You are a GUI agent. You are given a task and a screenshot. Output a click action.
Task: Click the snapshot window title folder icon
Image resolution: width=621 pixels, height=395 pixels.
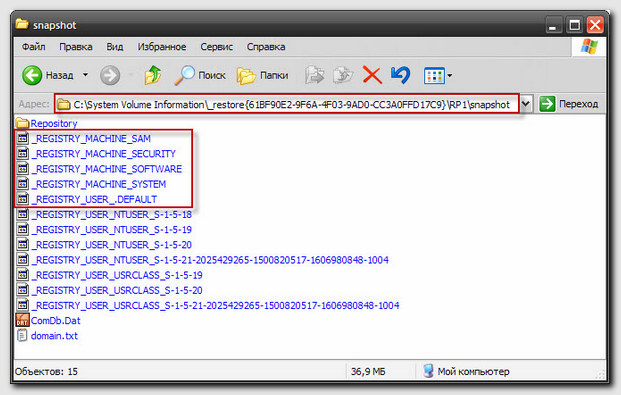pyautogui.click(x=22, y=24)
